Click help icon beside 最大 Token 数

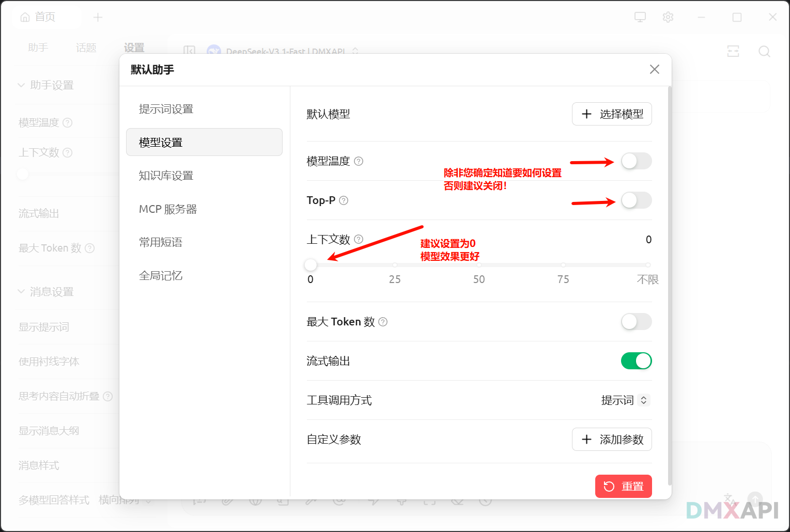coord(383,322)
